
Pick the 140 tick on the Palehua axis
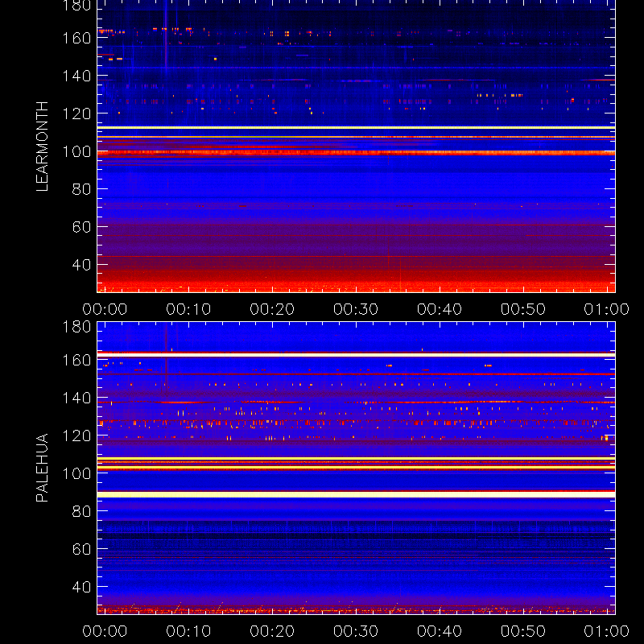[x=76, y=398]
